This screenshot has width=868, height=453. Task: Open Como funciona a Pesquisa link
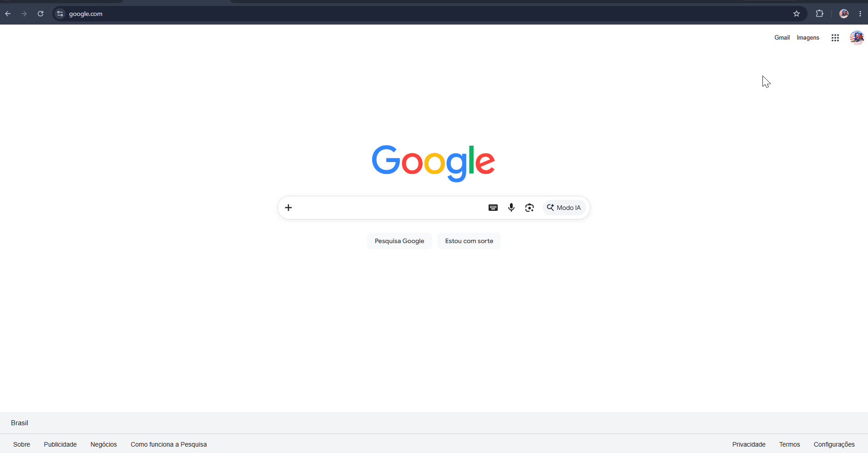click(x=169, y=444)
